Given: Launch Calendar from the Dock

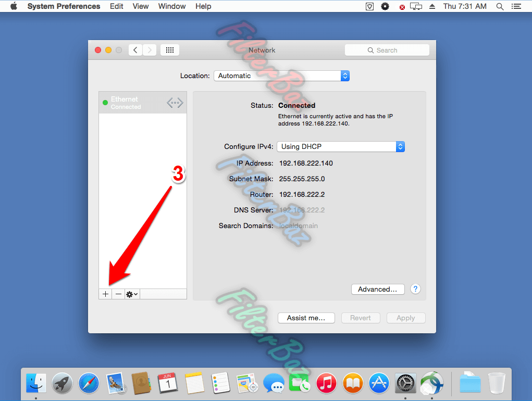Looking at the screenshot, I should pos(168,383).
